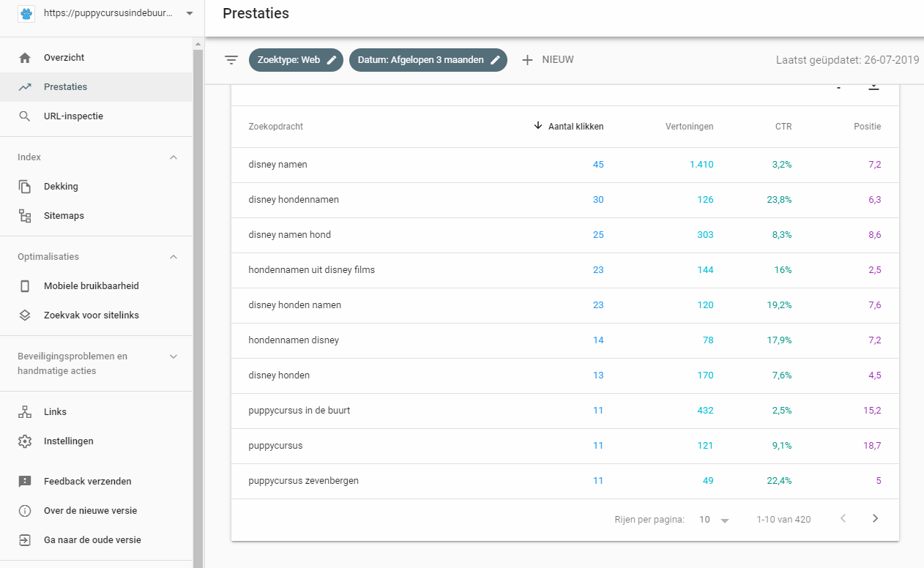Click the Instellingen gear icon
This screenshot has height=568, width=924.
point(25,441)
